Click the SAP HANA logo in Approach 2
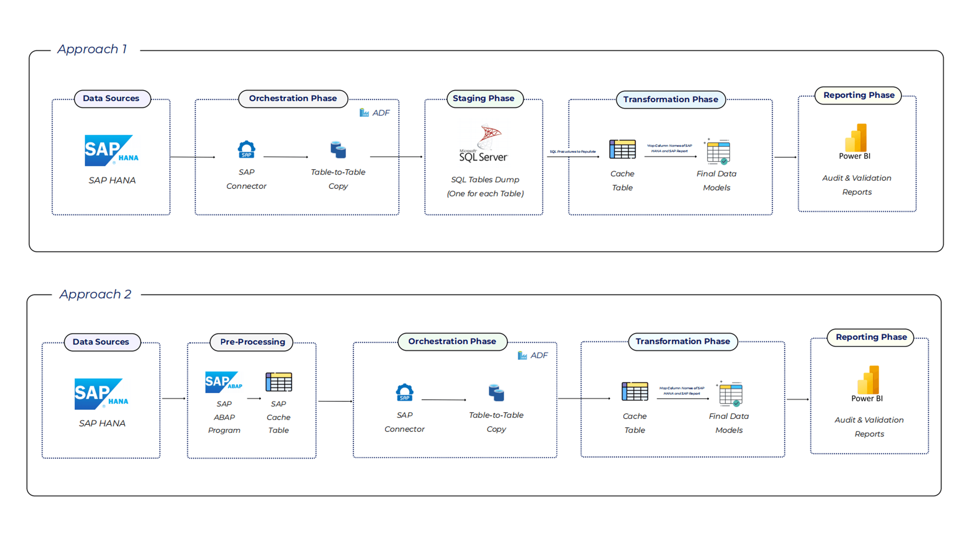The width and height of the screenshot is (980, 550). point(101,394)
